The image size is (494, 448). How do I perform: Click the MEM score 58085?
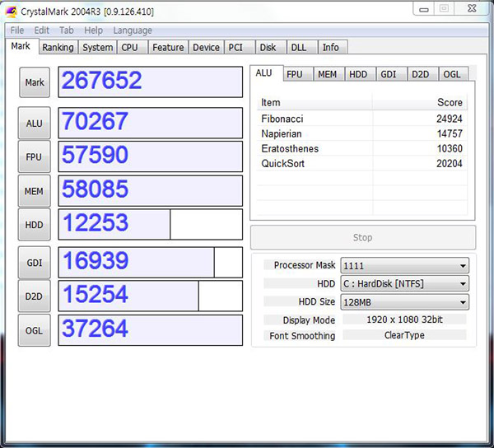(x=151, y=191)
